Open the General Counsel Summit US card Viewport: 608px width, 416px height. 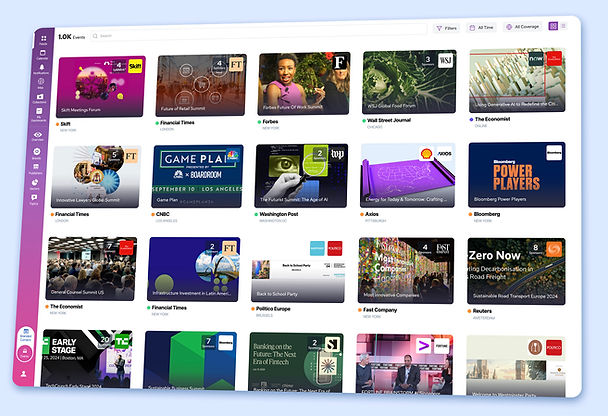pyautogui.click(x=91, y=269)
